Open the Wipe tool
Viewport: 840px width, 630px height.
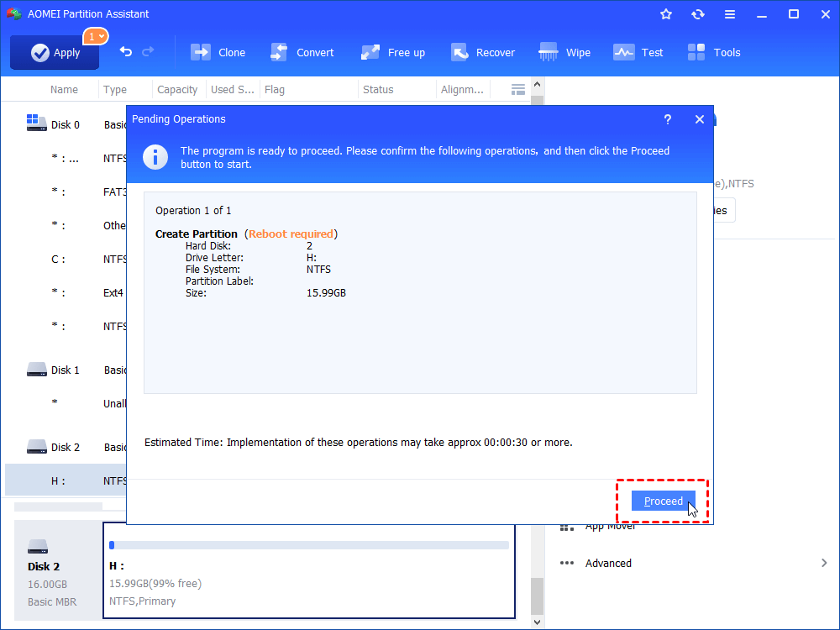564,52
